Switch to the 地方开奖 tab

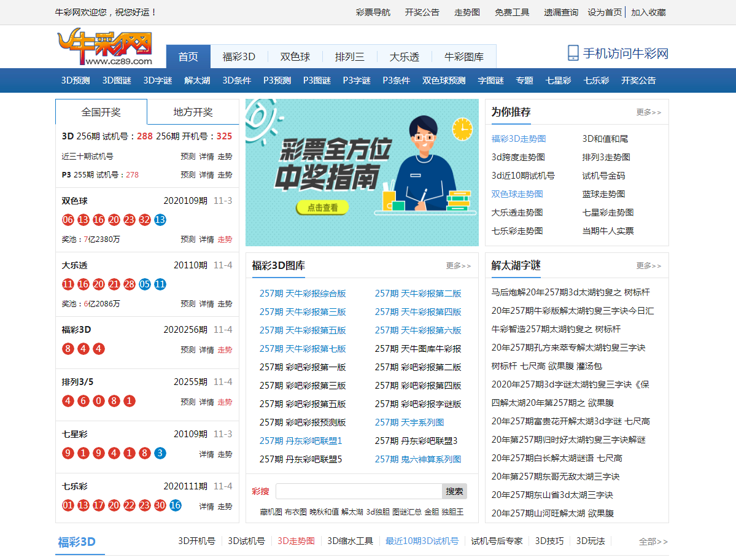pos(193,112)
